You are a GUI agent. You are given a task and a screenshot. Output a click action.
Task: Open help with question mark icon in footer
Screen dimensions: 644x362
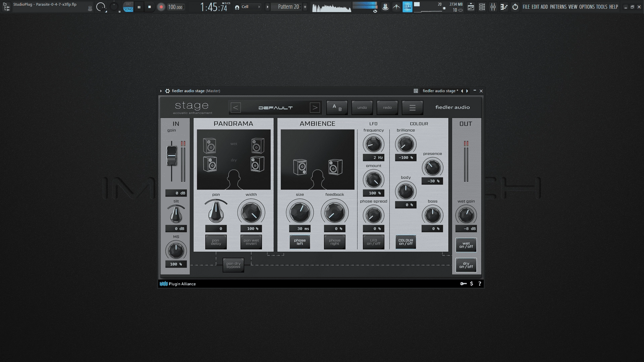coord(480,284)
